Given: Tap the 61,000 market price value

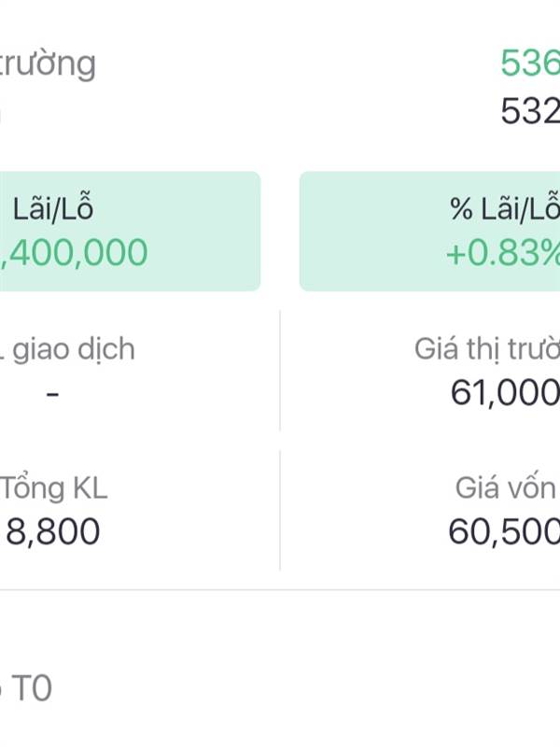Looking at the screenshot, I should 505,393.
